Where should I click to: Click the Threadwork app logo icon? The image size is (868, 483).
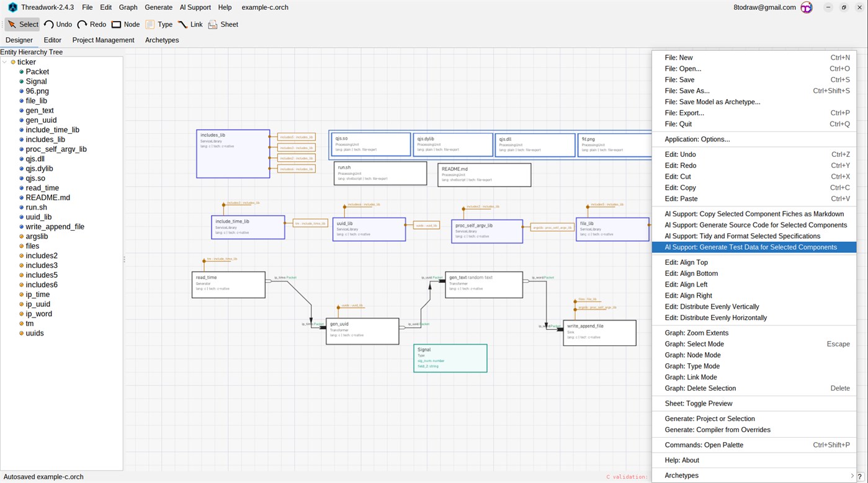tap(12, 7)
